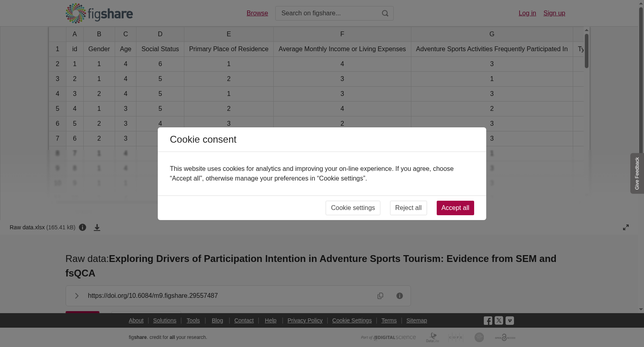Click the Sign up link

coord(554,13)
